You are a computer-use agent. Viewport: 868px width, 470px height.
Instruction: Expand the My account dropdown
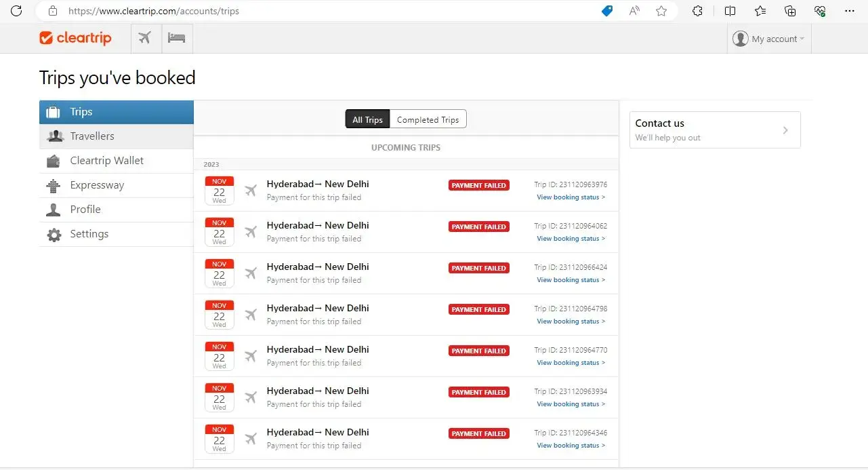click(769, 39)
